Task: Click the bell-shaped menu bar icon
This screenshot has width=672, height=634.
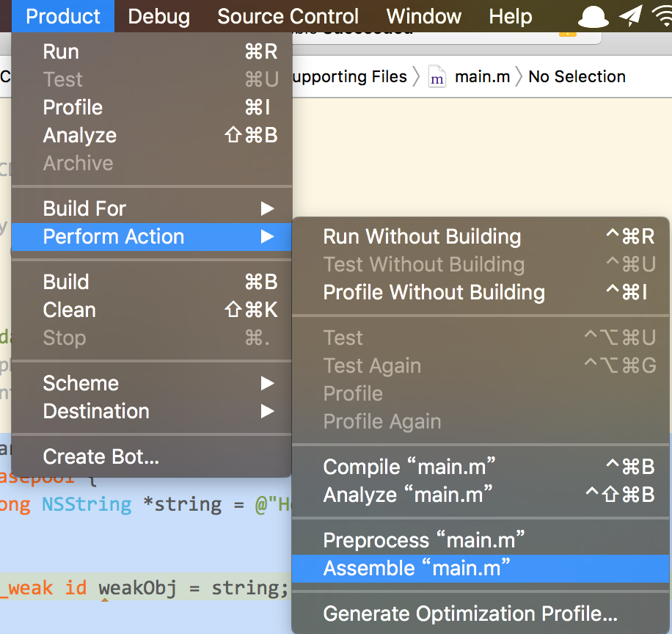Action: 594,16
